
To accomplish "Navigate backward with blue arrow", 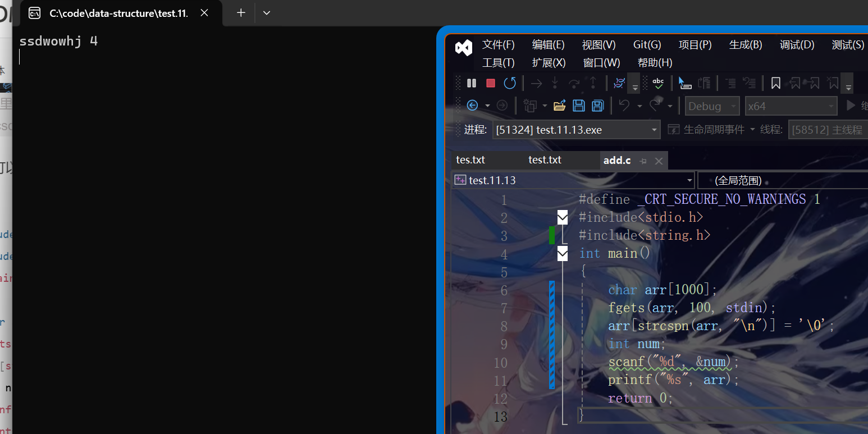I will coord(473,106).
